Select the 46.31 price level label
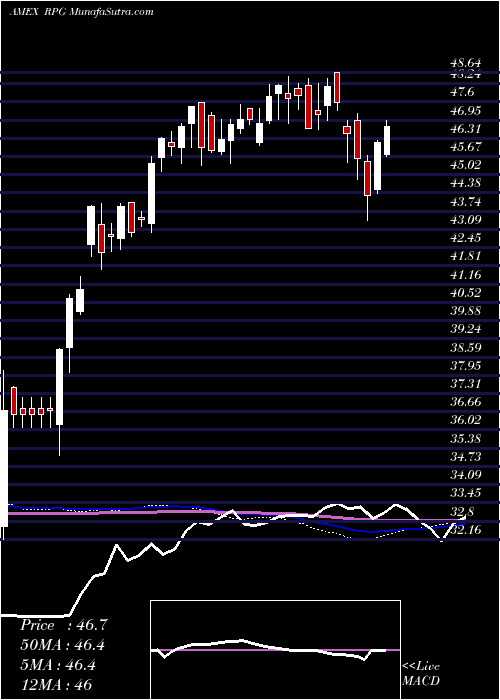Image resolution: width=500 pixels, height=700 pixels. [465, 129]
